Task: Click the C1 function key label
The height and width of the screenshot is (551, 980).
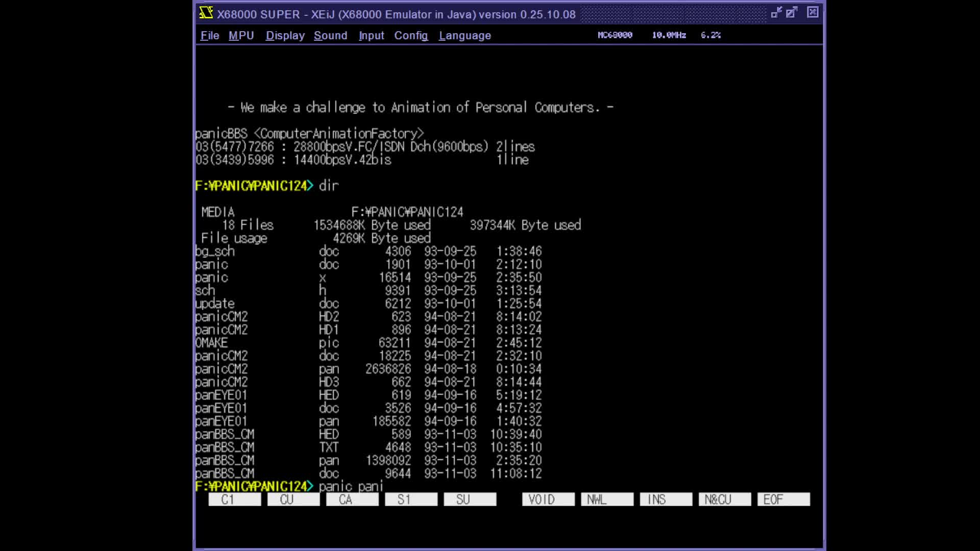Action: (234, 499)
